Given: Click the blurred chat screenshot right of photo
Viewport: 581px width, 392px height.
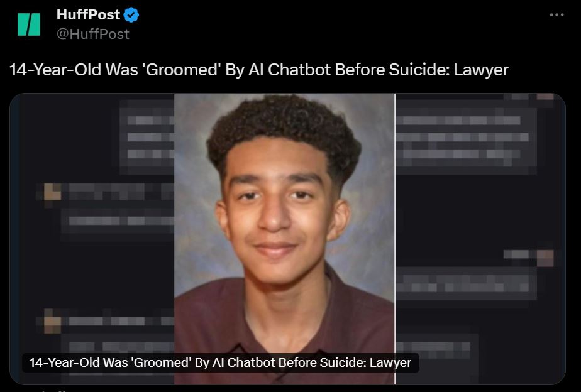Looking at the screenshot, I should (x=480, y=239).
